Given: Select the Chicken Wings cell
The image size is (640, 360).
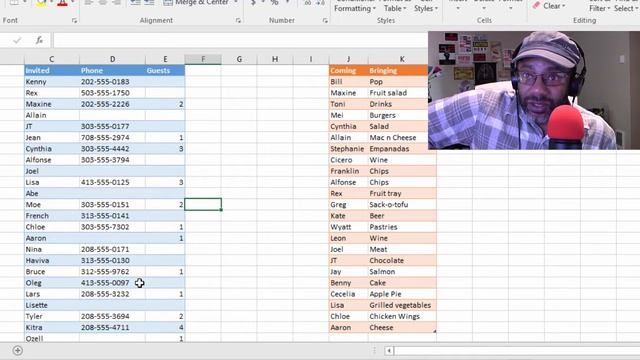Looking at the screenshot, I should click(402, 316).
